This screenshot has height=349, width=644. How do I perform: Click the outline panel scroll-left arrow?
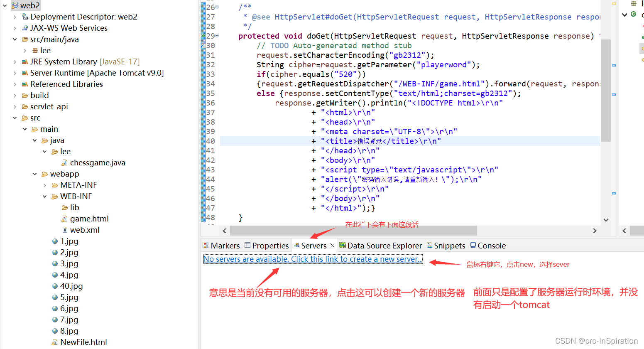pyautogui.click(x=624, y=231)
